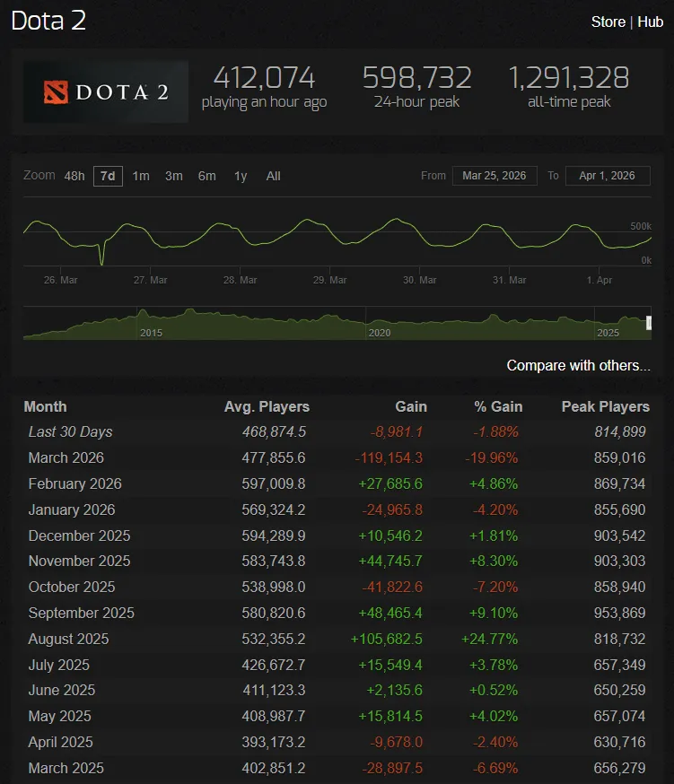The height and width of the screenshot is (784, 674).
Task: Click Last 30 Days peak 814,899
Action: coord(620,431)
